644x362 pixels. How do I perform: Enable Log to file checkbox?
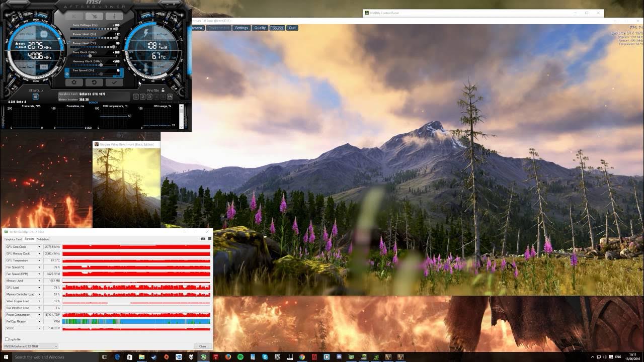click(7, 339)
